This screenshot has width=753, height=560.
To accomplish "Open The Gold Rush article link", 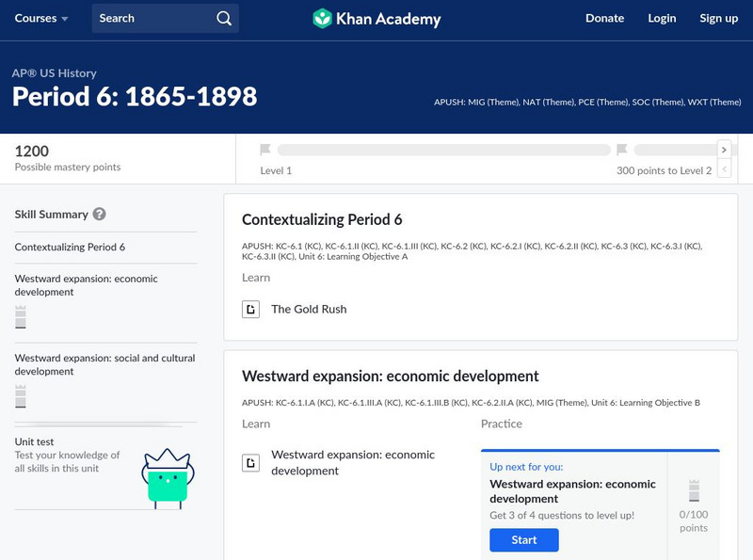I will tap(309, 309).
